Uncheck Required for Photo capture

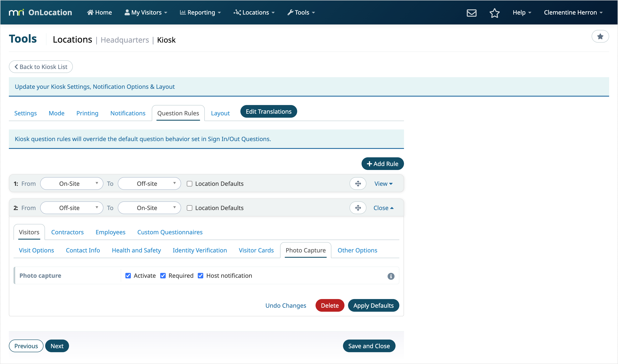(x=163, y=275)
